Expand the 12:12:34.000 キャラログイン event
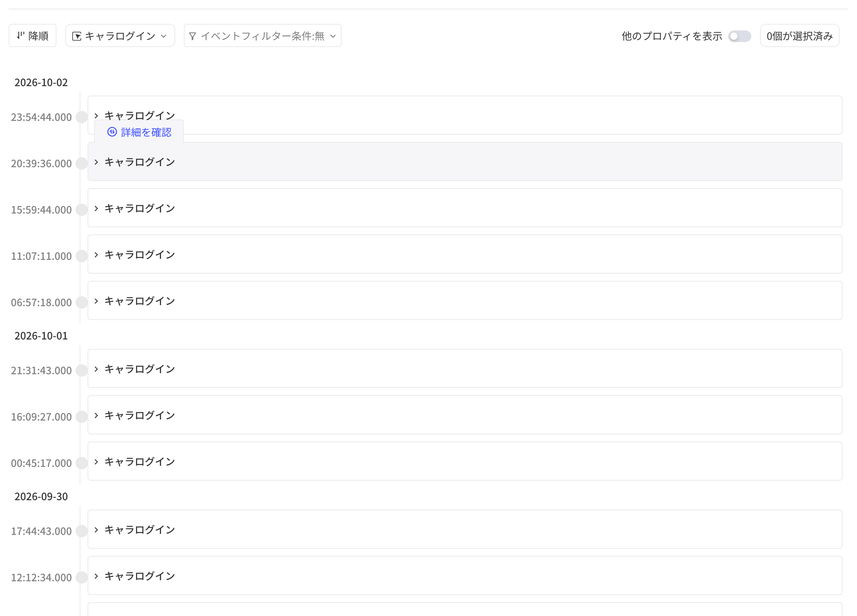Viewport: 857px width, 616px height. point(96,576)
